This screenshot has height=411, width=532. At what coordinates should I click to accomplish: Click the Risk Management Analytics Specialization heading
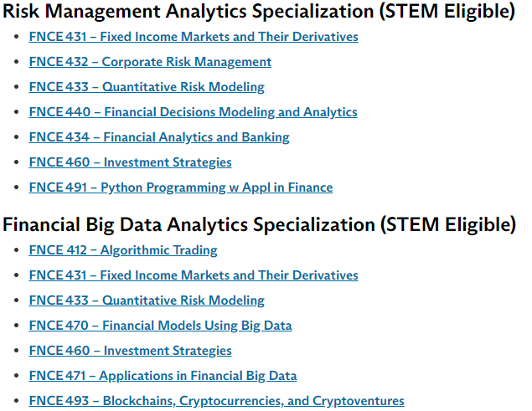click(259, 11)
